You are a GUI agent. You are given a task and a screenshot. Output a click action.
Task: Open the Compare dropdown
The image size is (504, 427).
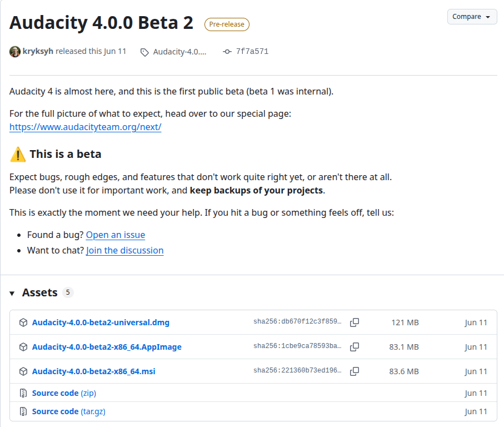click(472, 17)
